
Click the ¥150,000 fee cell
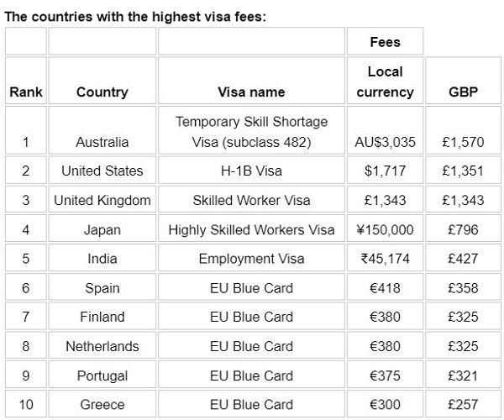pyautogui.click(x=385, y=229)
